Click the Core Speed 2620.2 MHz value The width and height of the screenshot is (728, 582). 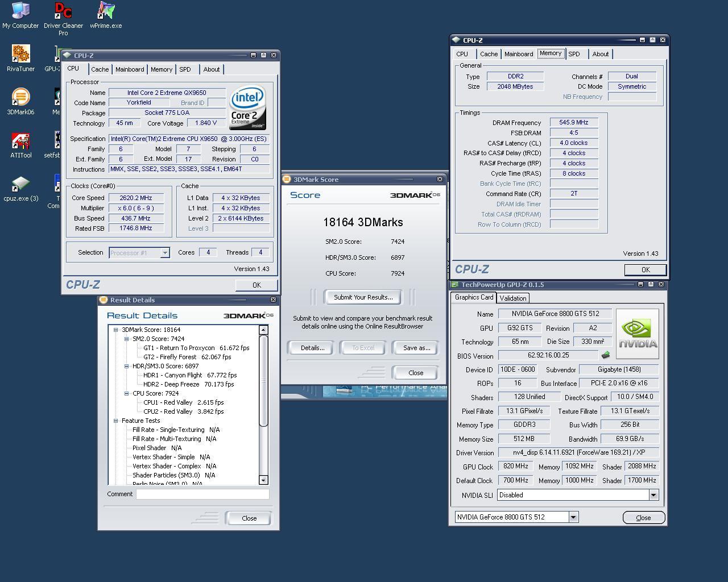(136, 198)
